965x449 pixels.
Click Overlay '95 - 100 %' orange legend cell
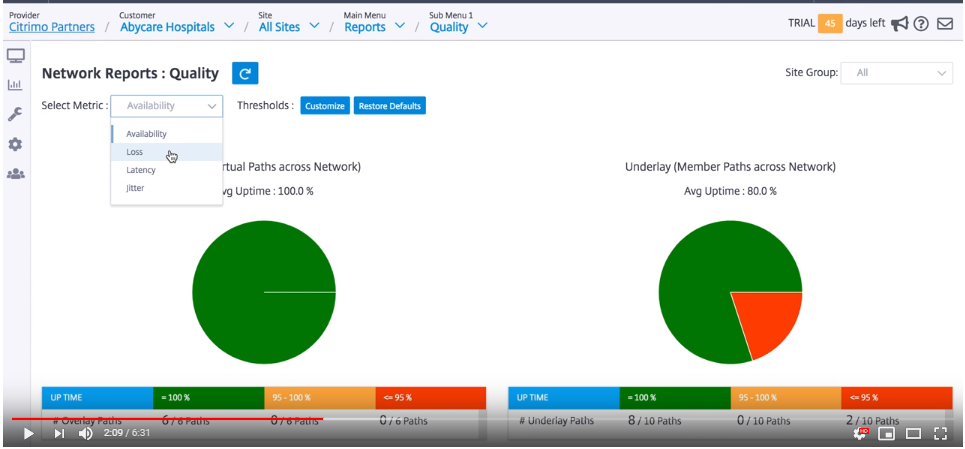coord(320,397)
